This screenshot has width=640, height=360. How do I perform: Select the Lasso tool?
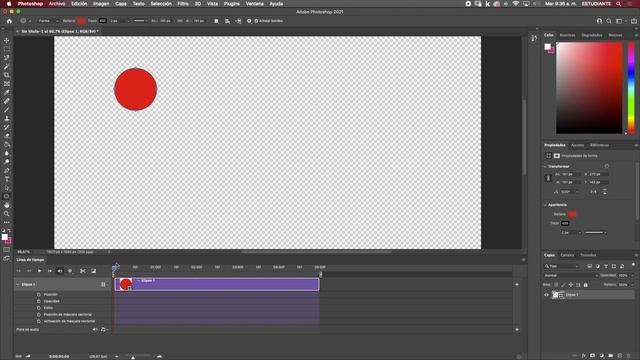point(7,58)
